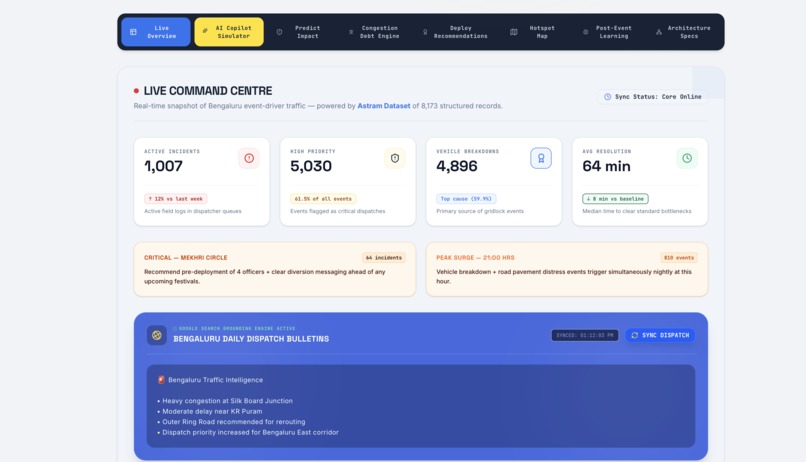This screenshot has height=462, width=806.
Task: Click Google Search Grounding Engine Active label
Action: pyautogui.click(x=237, y=328)
